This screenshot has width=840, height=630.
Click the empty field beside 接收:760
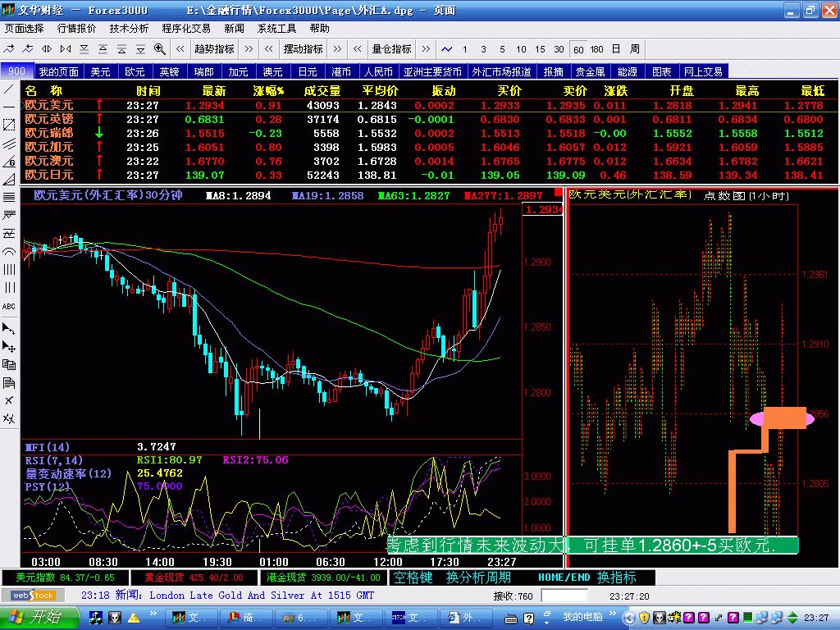[564, 596]
